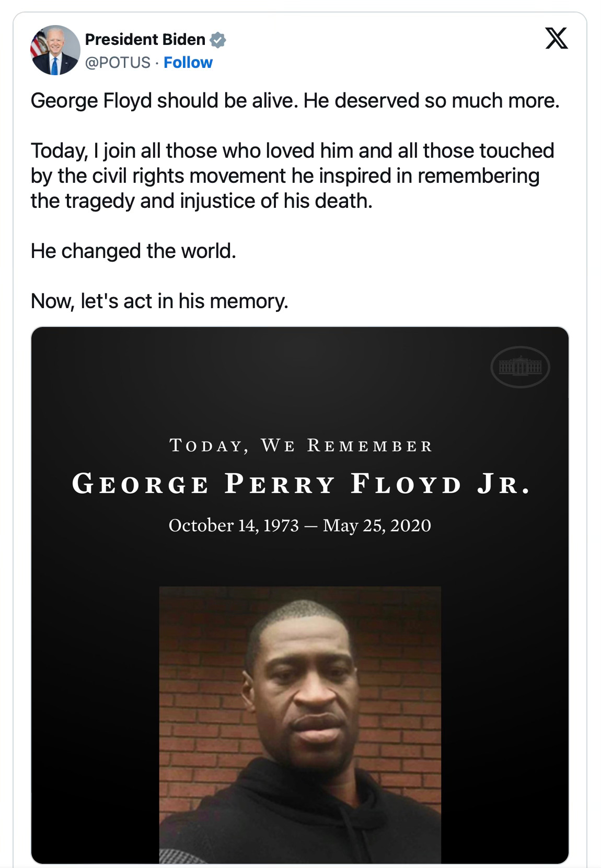
Task: Click the word 'George' in the memorial heading
Action: 140,484
